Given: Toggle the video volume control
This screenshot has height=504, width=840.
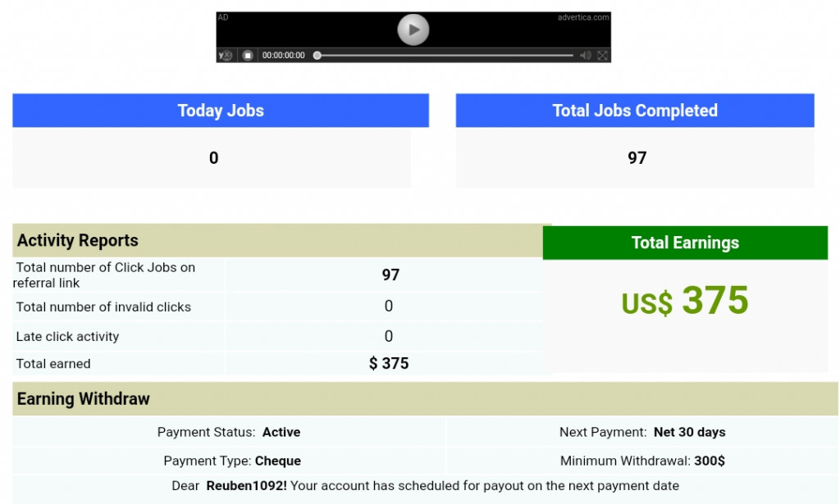Looking at the screenshot, I should (x=584, y=55).
